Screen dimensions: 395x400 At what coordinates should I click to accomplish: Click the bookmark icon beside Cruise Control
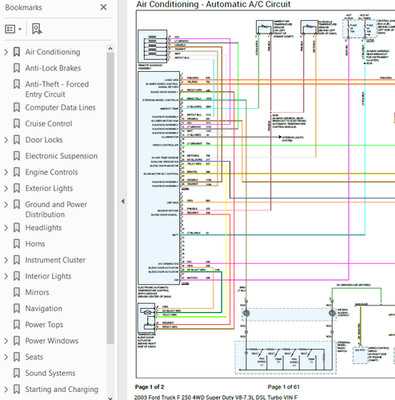click(x=16, y=124)
